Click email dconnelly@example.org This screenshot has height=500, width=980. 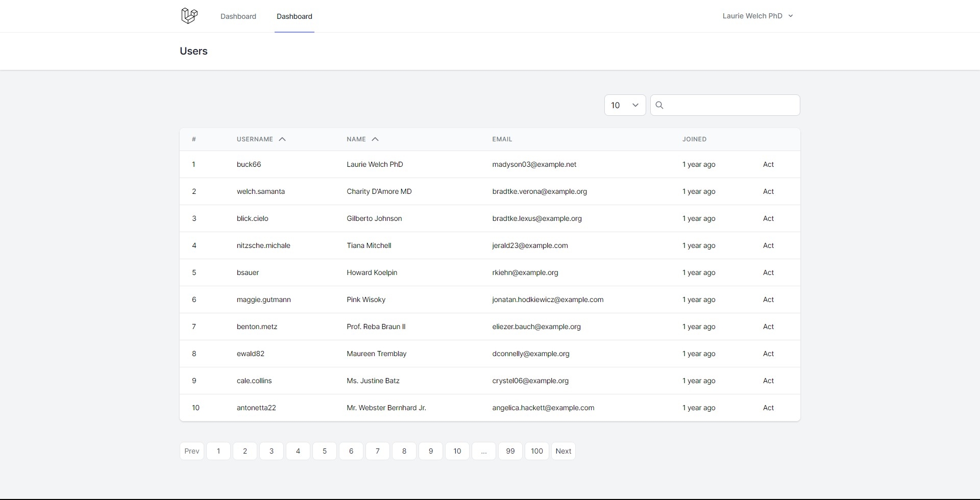(531, 354)
